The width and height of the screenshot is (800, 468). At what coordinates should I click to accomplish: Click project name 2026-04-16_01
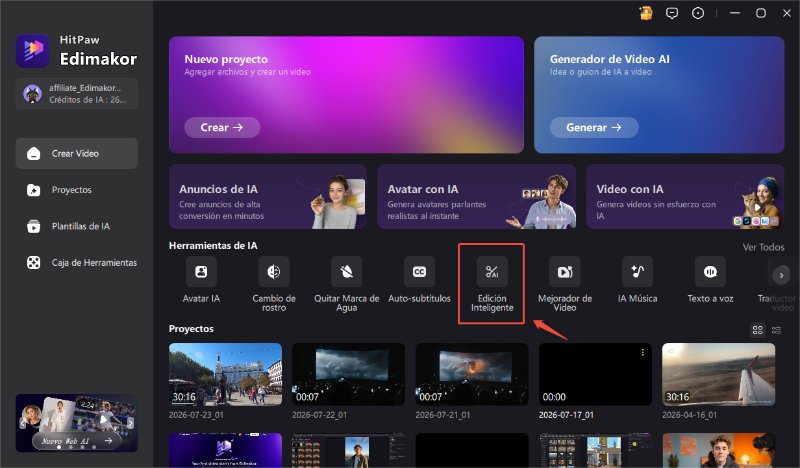689,415
